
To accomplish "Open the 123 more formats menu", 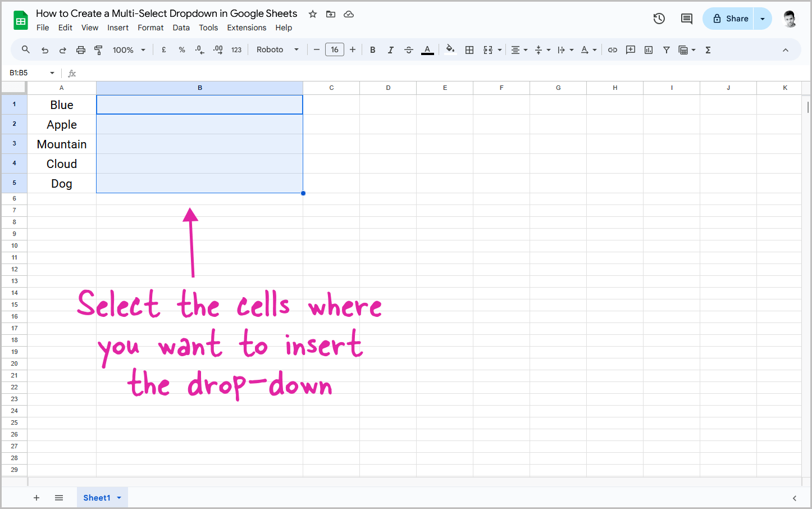I will (x=236, y=50).
